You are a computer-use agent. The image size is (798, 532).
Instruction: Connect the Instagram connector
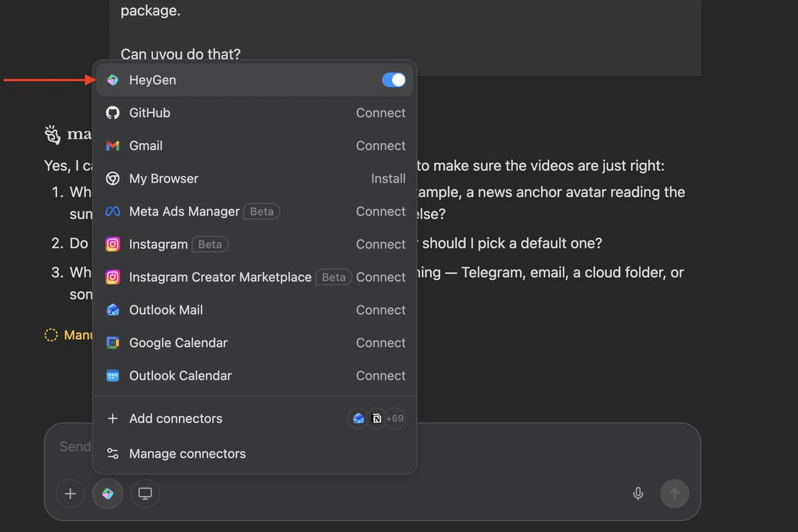click(381, 244)
